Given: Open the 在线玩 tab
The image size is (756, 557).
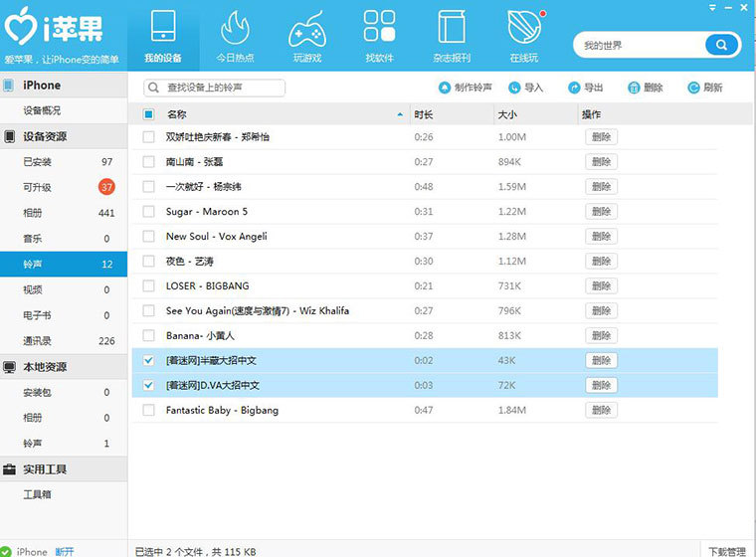Looking at the screenshot, I should 524,36.
